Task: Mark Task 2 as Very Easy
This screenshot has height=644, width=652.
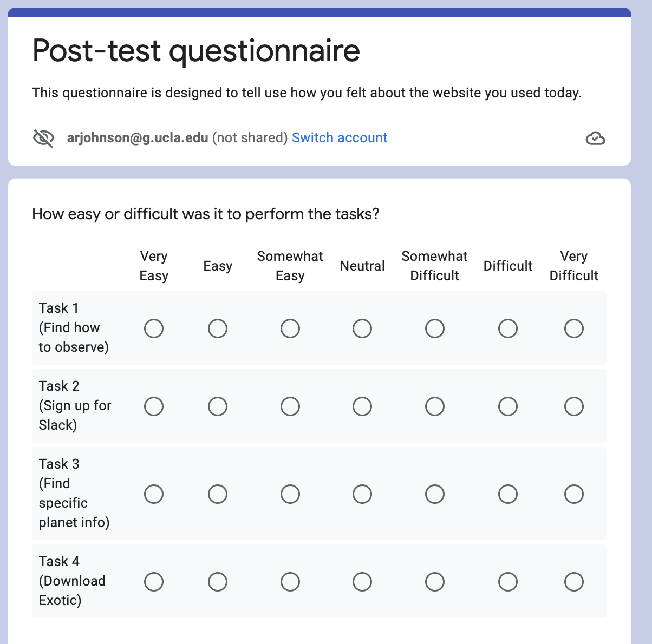Action: click(154, 406)
